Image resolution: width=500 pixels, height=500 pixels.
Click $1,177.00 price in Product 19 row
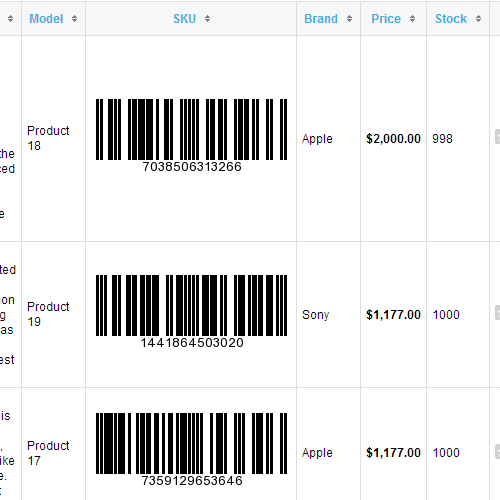(393, 315)
